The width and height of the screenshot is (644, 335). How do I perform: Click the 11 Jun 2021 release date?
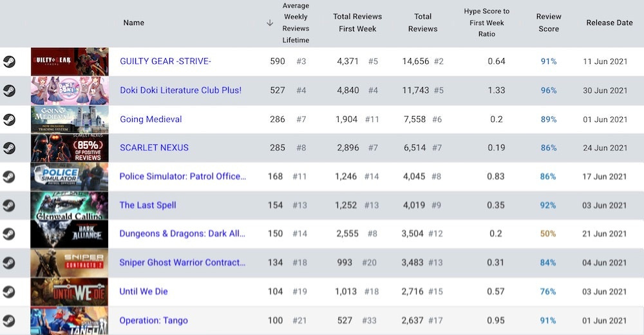click(x=605, y=61)
